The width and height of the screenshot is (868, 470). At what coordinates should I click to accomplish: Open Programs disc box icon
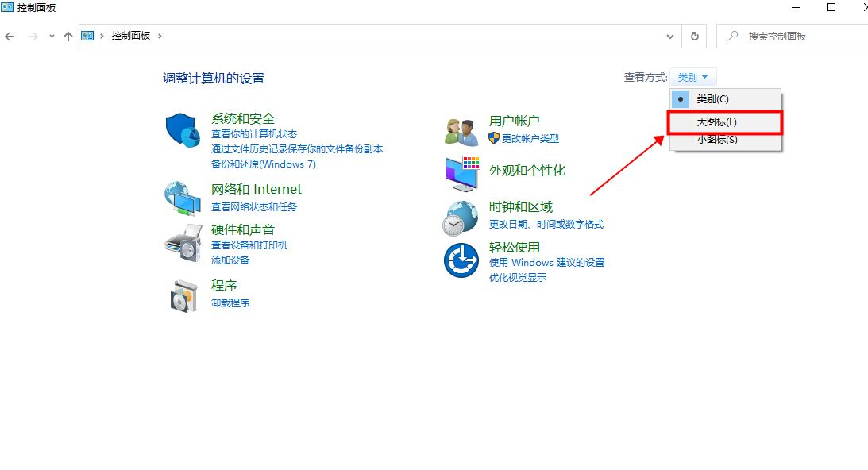(183, 296)
